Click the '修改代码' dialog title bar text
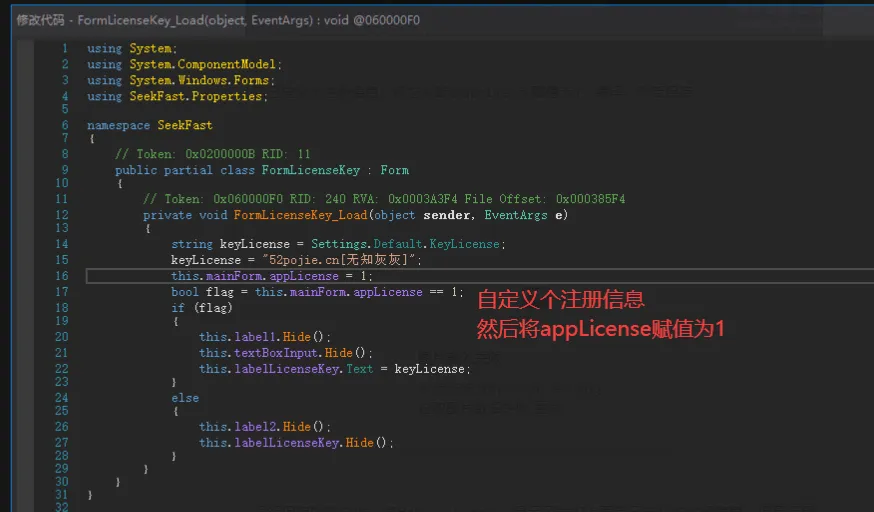This screenshot has height=512, width=874. [218, 21]
